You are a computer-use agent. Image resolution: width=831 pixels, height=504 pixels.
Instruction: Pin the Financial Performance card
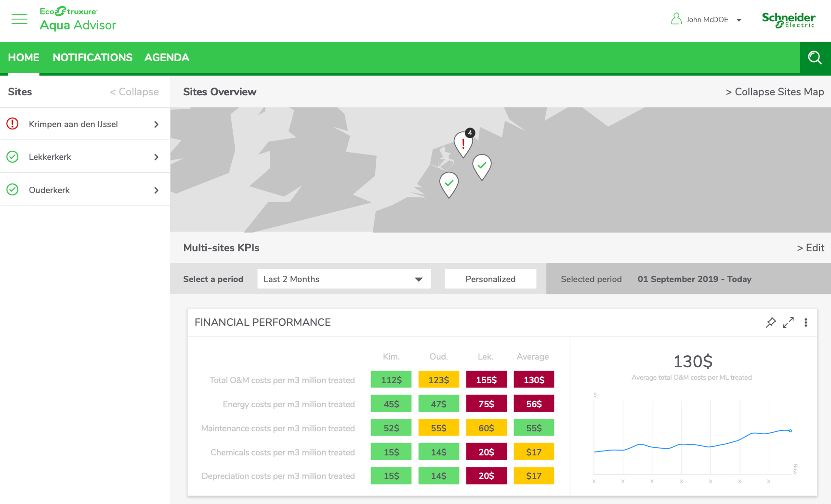pyautogui.click(x=771, y=323)
